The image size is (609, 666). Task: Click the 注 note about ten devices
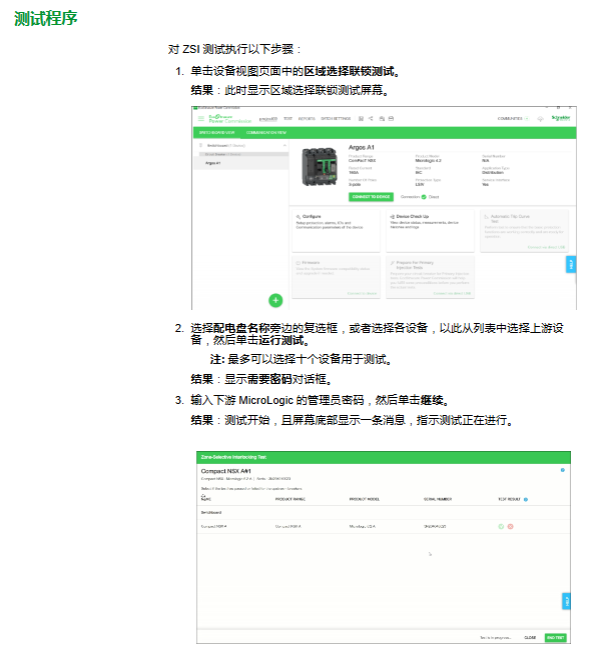301,359
